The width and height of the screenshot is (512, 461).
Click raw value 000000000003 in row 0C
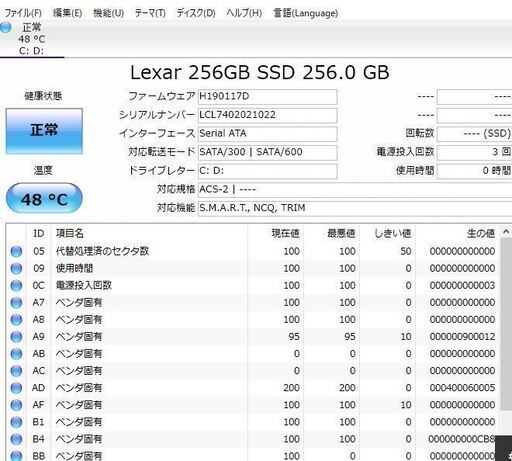pos(462,286)
